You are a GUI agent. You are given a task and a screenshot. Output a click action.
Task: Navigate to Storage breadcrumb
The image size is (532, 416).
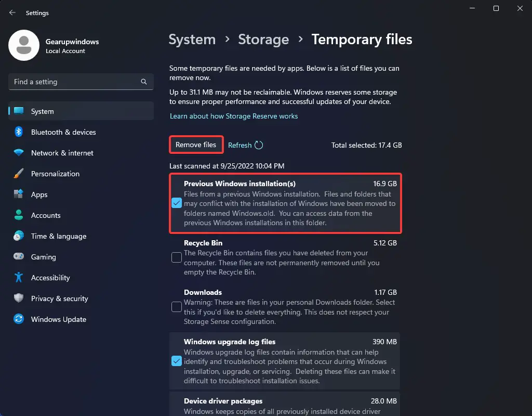(263, 40)
